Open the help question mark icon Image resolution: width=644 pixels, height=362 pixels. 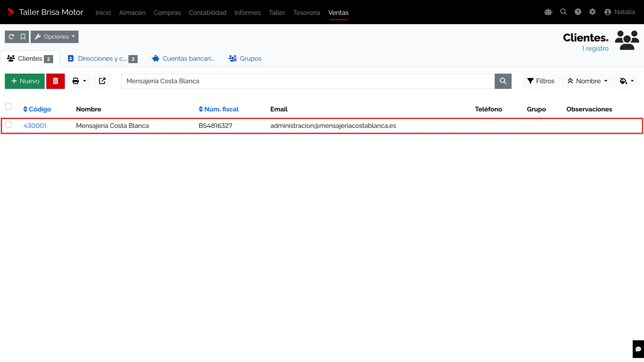click(578, 12)
